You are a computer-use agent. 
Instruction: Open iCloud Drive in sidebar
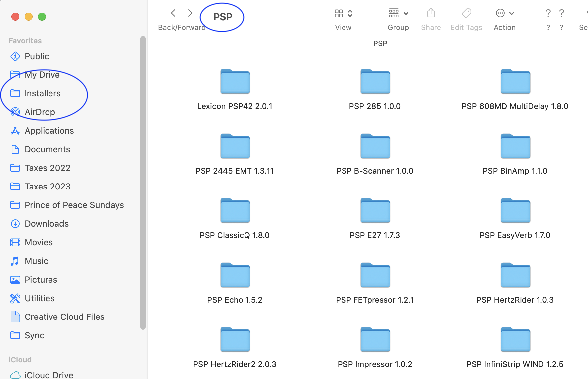[49, 375]
